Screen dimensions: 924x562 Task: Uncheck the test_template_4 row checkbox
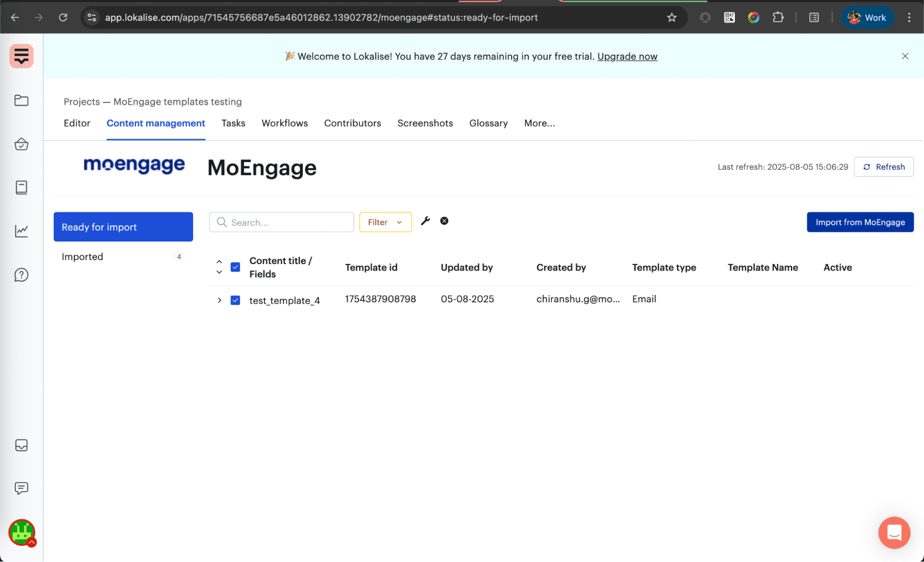[235, 300]
